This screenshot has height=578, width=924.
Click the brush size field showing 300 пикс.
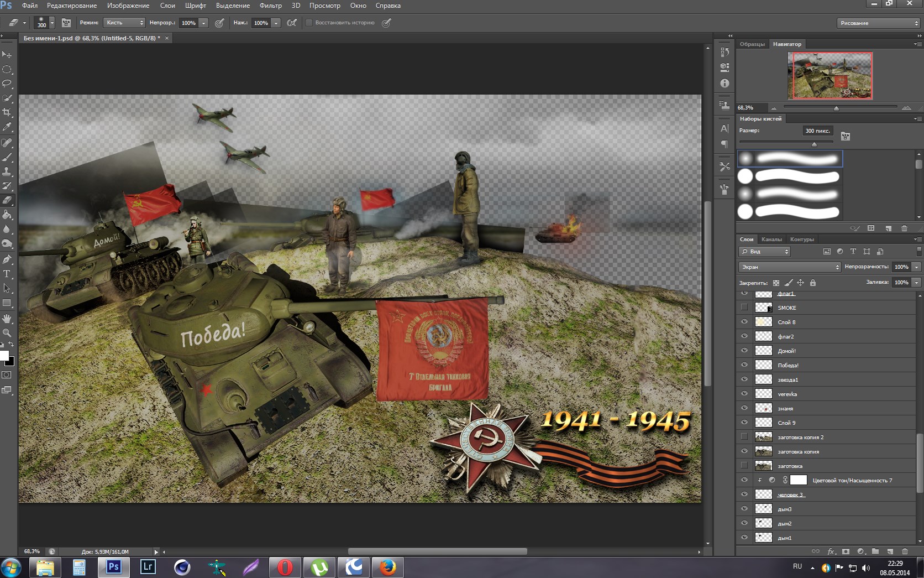click(817, 131)
